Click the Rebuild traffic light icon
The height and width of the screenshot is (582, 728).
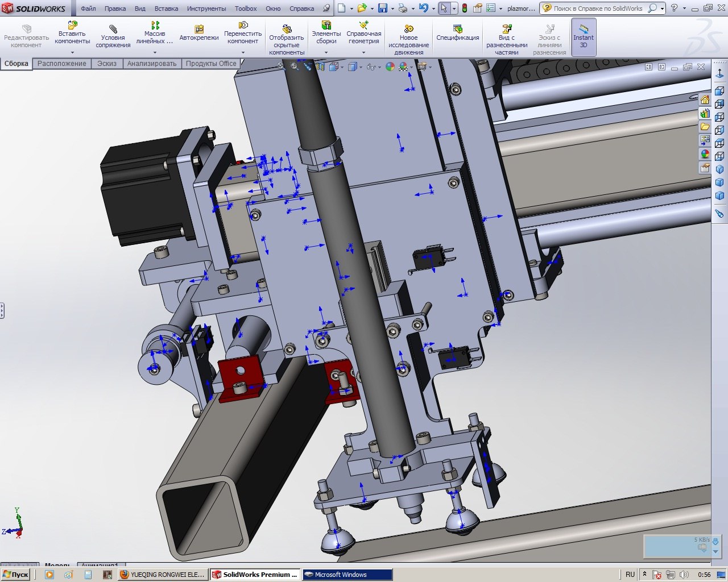[x=464, y=9]
